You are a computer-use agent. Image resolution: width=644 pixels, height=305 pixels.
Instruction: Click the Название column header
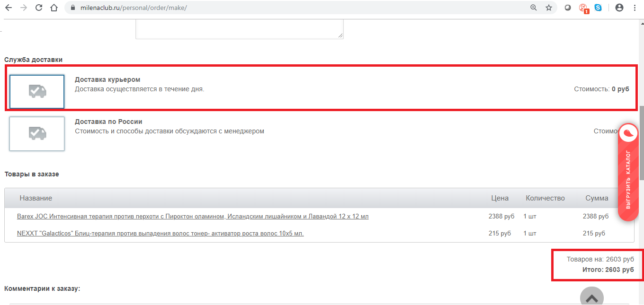click(36, 198)
